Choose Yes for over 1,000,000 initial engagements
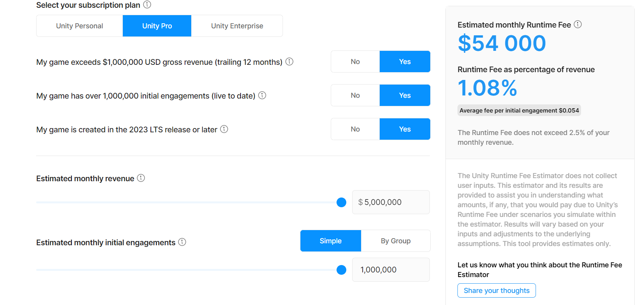644x305 pixels. point(405,95)
